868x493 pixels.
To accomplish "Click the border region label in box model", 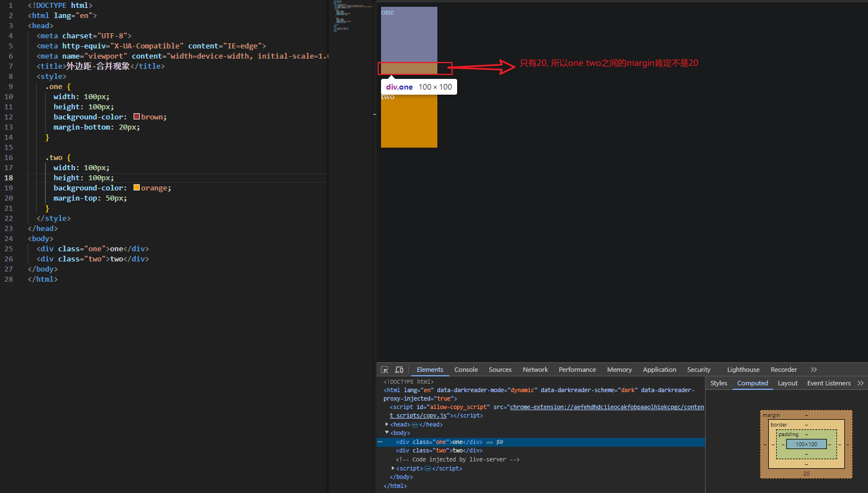I will click(x=779, y=425).
